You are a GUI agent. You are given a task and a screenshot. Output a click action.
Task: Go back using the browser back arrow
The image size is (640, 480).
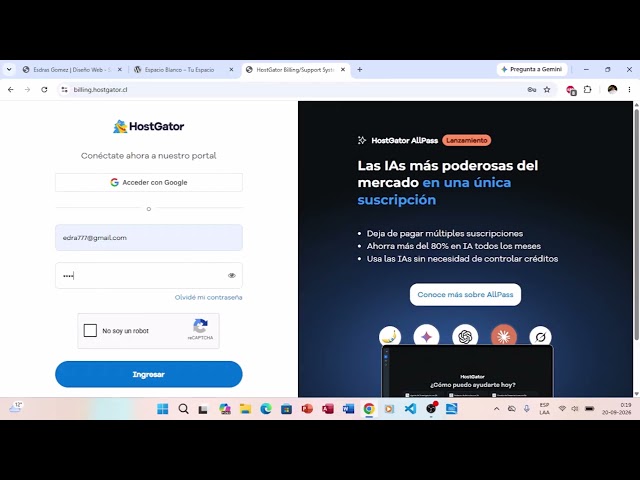click(x=11, y=89)
